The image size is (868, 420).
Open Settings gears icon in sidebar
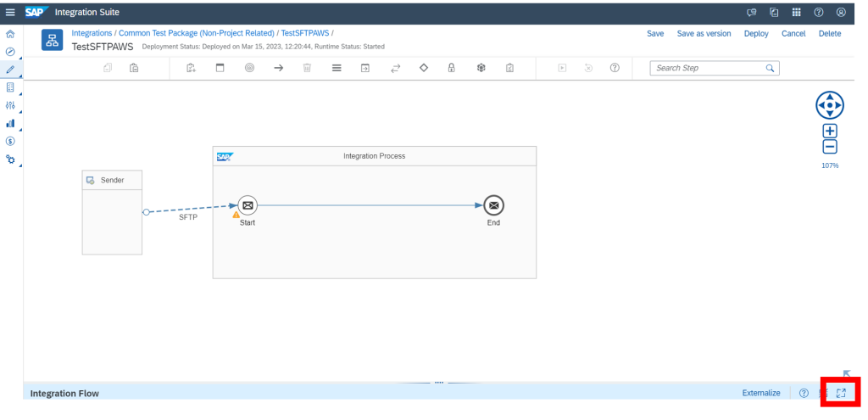(10, 159)
